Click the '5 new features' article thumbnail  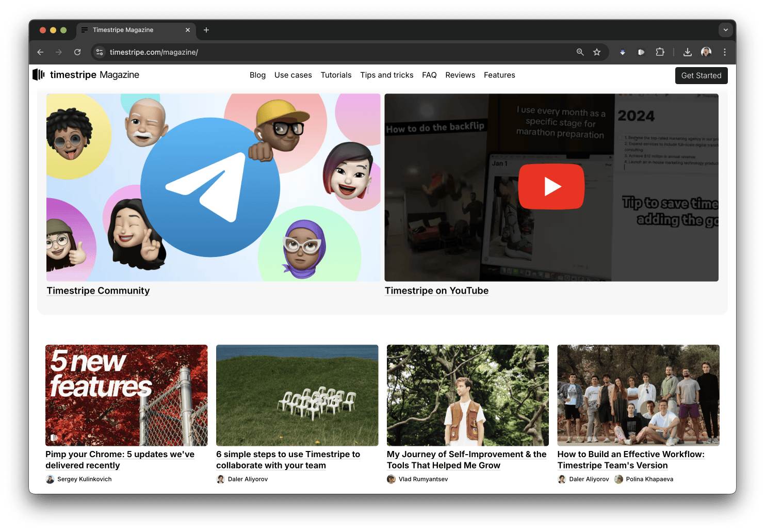pos(126,395)
